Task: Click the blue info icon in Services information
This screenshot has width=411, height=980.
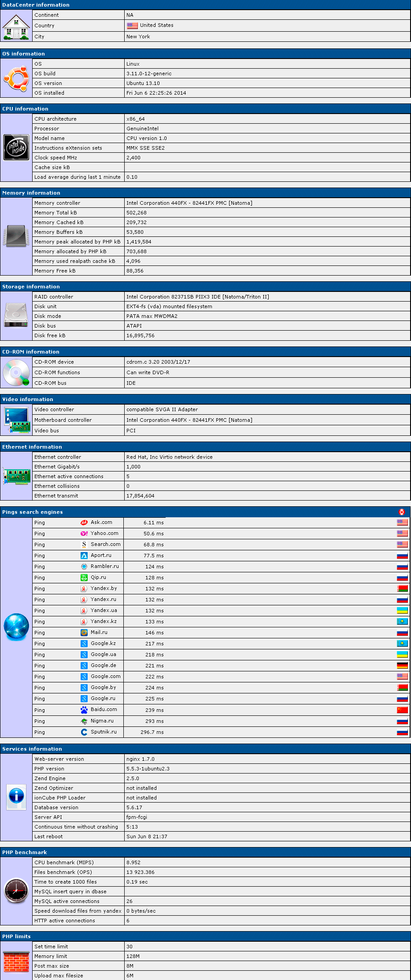Action: pyautogui.click(x=16, y=797)
